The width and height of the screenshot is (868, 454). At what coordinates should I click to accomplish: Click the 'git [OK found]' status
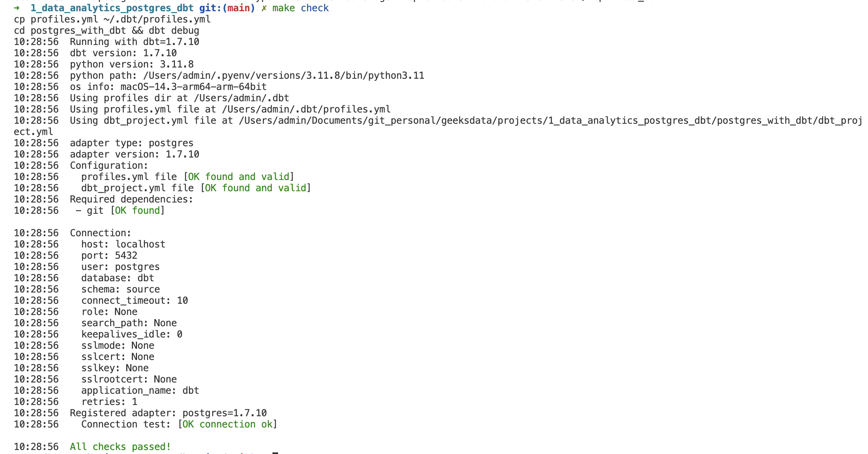pyautogui.click(x=126, y=211)
